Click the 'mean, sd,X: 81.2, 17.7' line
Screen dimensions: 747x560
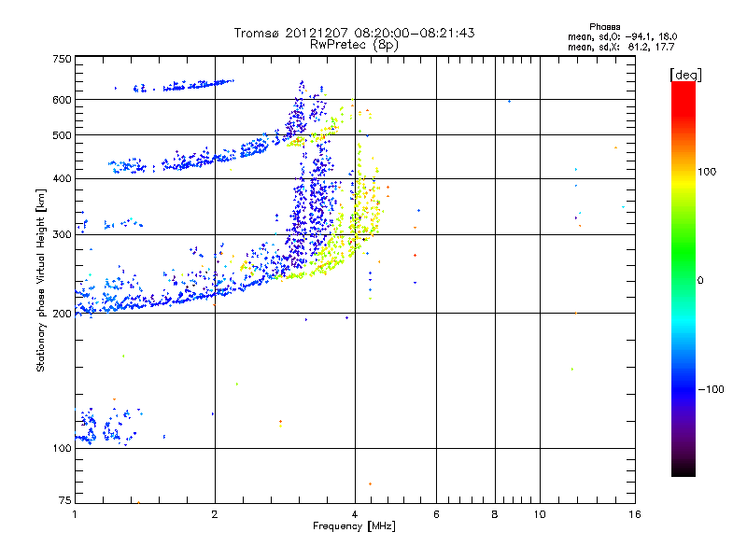tap(621, 47)
